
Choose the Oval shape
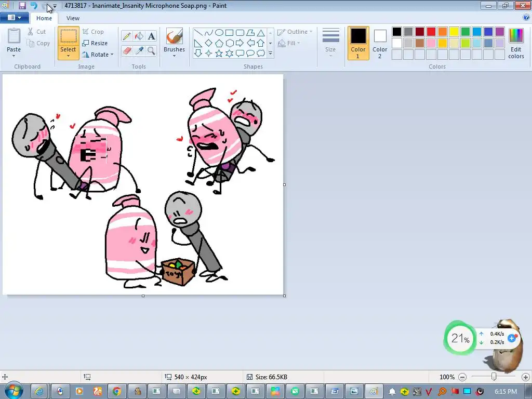pos(219,33)
